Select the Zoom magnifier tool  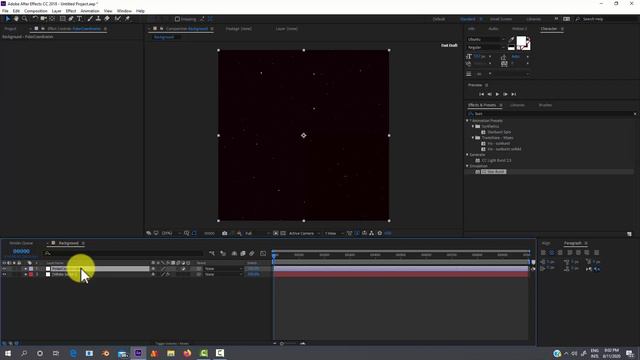tap(24, 19)
